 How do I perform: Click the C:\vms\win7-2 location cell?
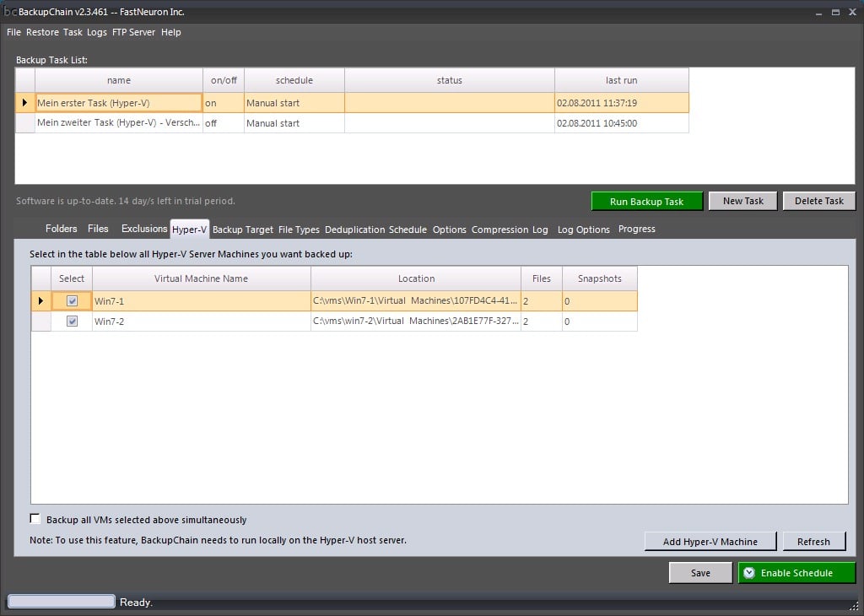pyautogui.click(x=416, y=322)
